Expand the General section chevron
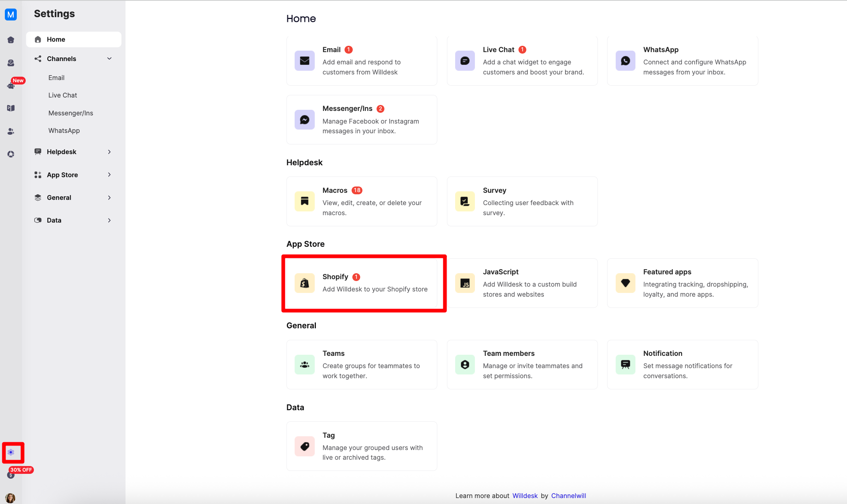The width and height of the screenshot is (847, 504). [x=110, y=198]
